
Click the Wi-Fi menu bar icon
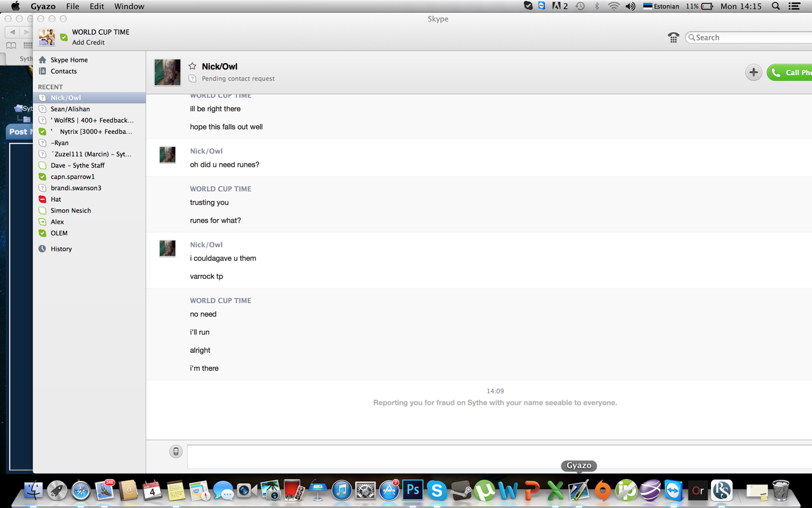click(614, 6)
